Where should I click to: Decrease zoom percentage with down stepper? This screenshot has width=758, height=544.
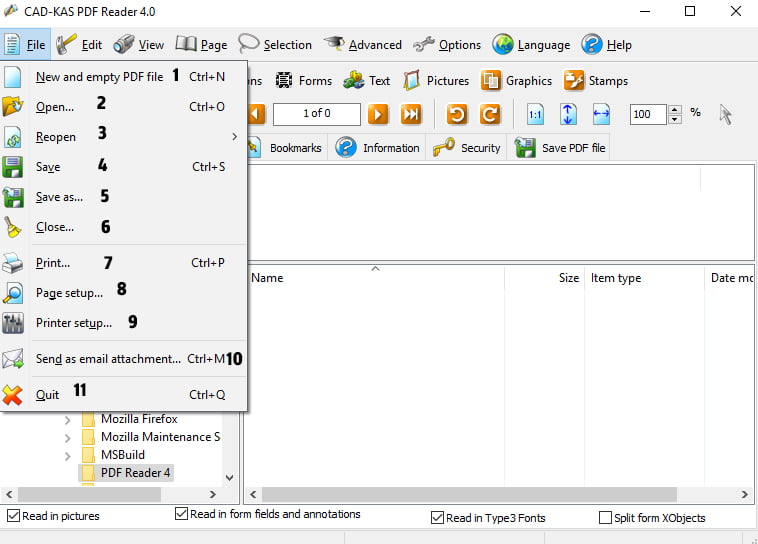point(675,119)
